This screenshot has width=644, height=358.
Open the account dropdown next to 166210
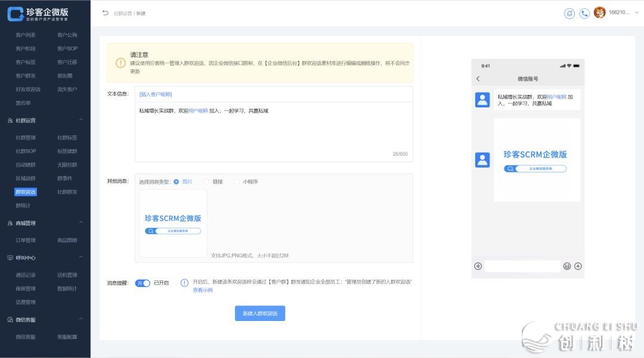point(636,13)
